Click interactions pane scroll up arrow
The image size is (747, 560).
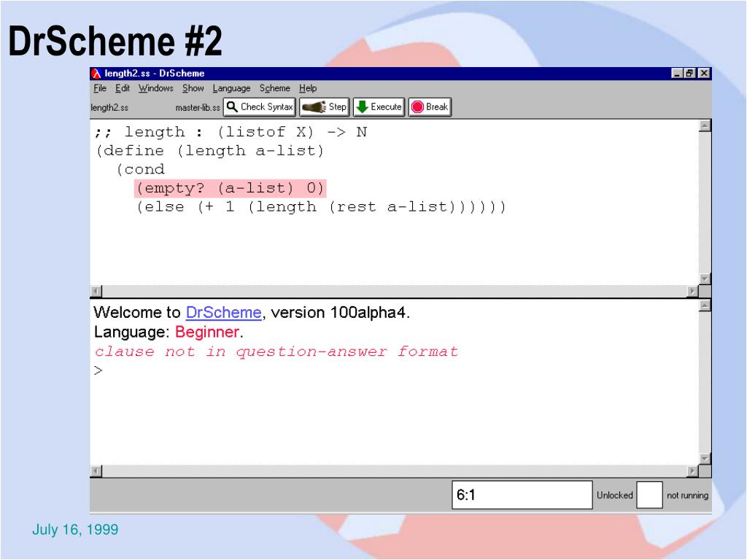coord(705,306)
